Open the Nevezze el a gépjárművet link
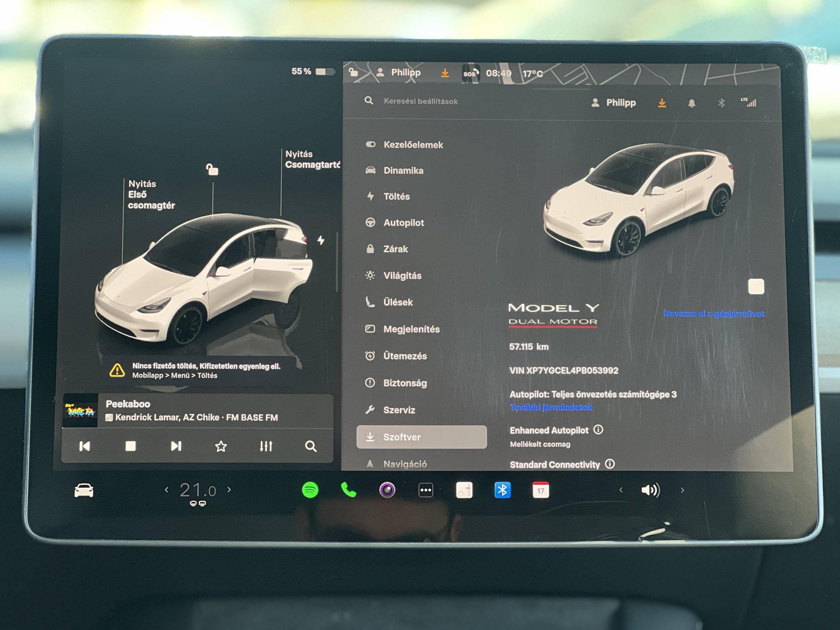 point(714,314)
